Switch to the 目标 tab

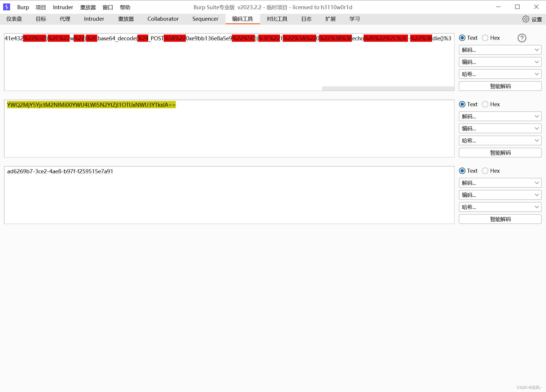pos(41,19)
